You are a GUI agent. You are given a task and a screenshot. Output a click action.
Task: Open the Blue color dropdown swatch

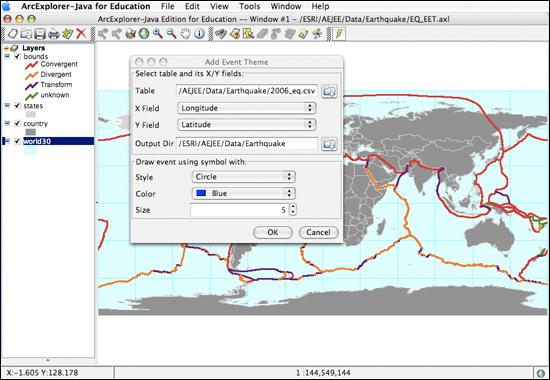[x=243, y=193]
